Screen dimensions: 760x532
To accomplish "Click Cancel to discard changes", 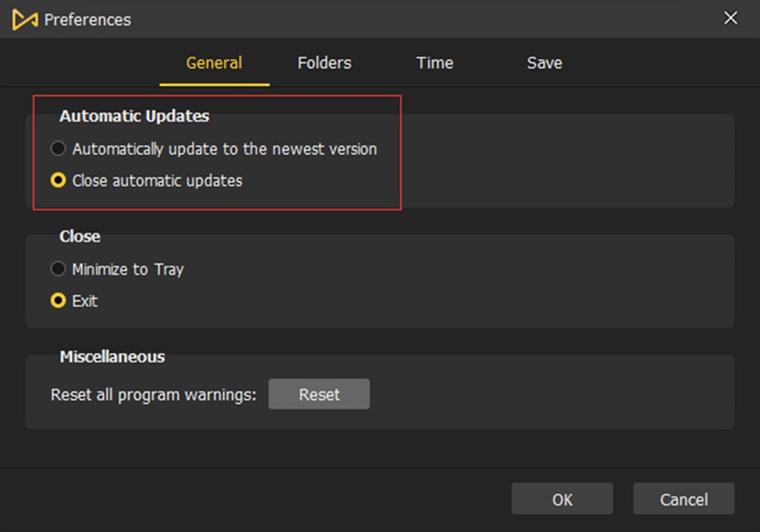I will click(683, 500).
